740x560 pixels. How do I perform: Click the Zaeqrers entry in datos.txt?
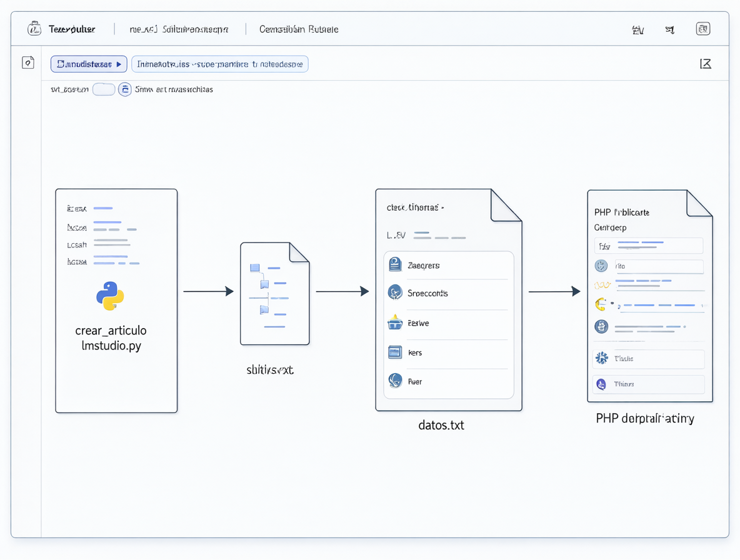423,266
